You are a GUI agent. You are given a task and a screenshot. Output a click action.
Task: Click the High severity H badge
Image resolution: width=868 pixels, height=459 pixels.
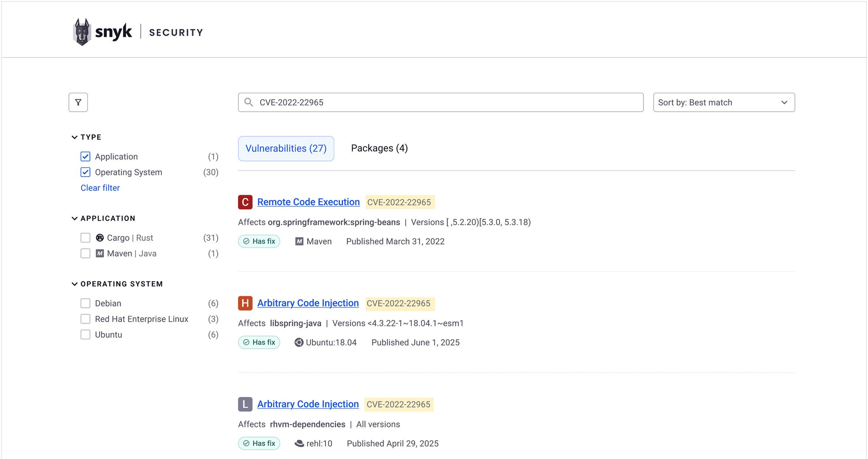coord(245,303)
